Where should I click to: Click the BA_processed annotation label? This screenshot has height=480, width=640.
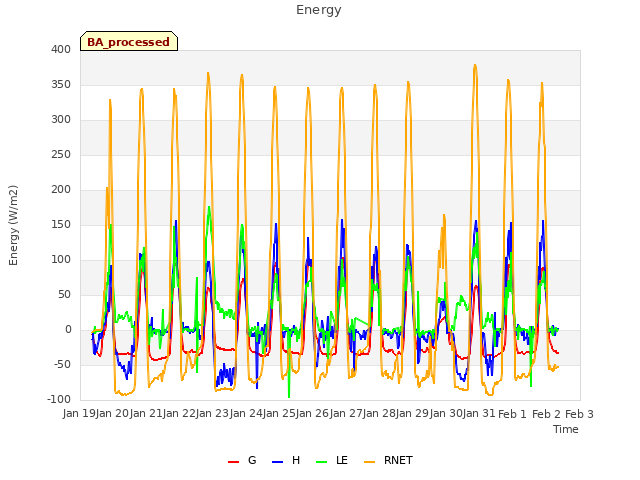click(129, 42)
